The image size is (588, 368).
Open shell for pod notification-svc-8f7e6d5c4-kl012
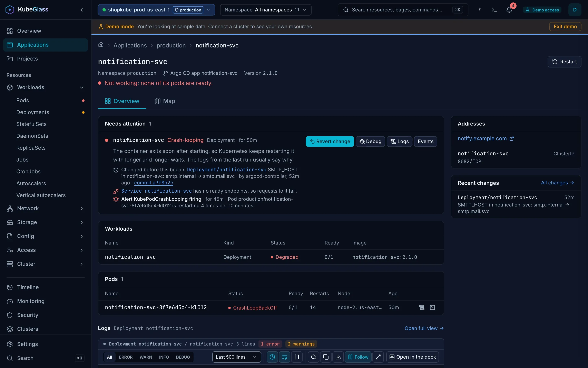(x=432, y=307)
